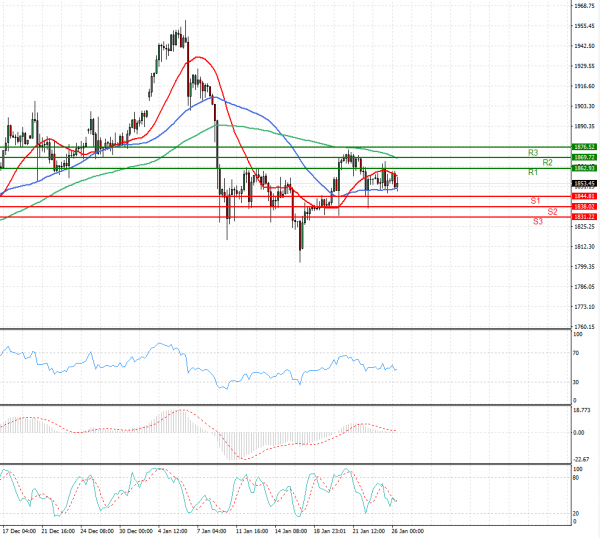Select the red 1838.02 price tag
600x538 pixels.
[584, 207]
